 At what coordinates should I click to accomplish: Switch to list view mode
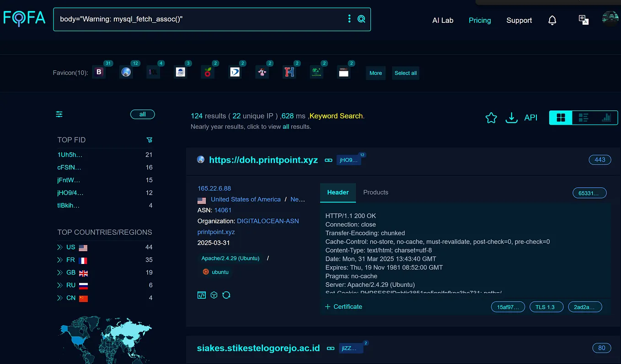click(583, 117)
